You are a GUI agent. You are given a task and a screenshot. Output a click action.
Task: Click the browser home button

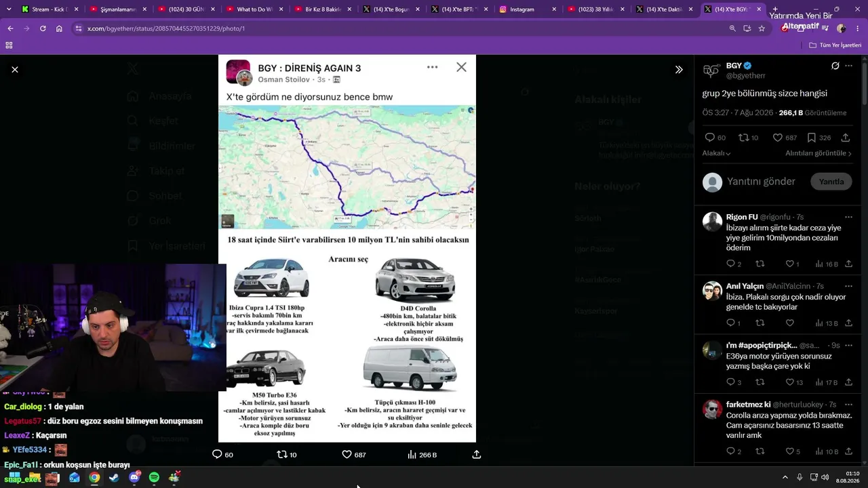click(x=59, y=28)
